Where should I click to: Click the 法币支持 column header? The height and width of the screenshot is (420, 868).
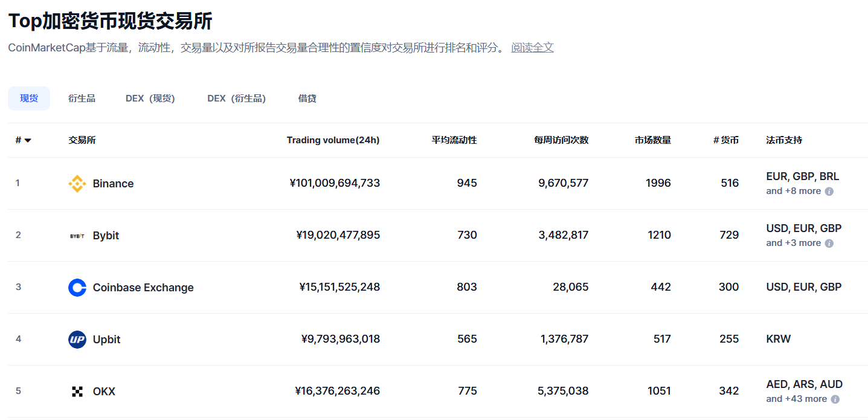point(784,140)
